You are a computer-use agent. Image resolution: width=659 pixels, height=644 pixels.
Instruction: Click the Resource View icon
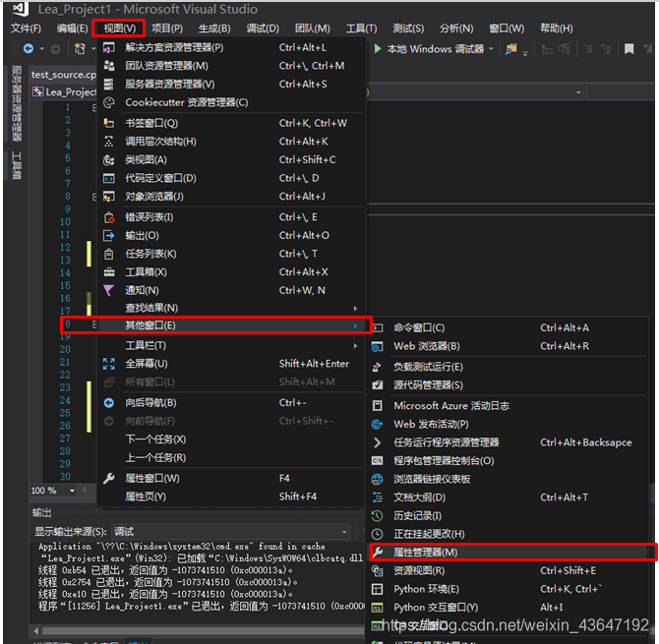pos(378,570)
